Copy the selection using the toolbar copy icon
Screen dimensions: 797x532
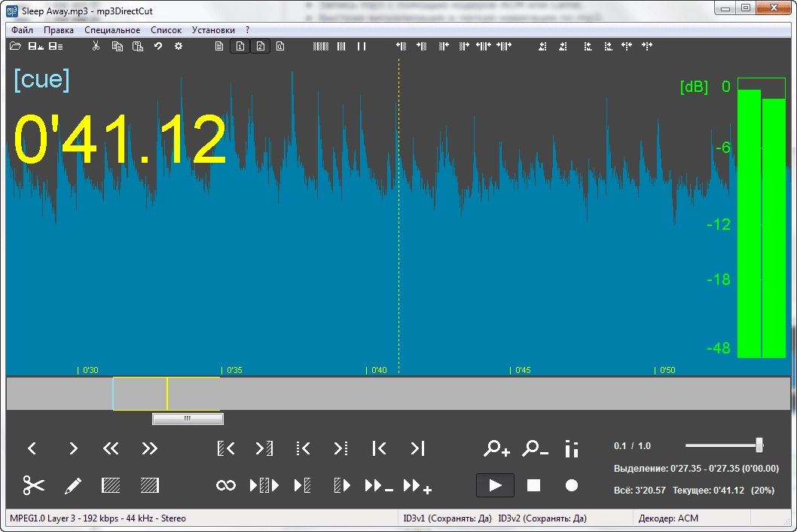(117, 46)
